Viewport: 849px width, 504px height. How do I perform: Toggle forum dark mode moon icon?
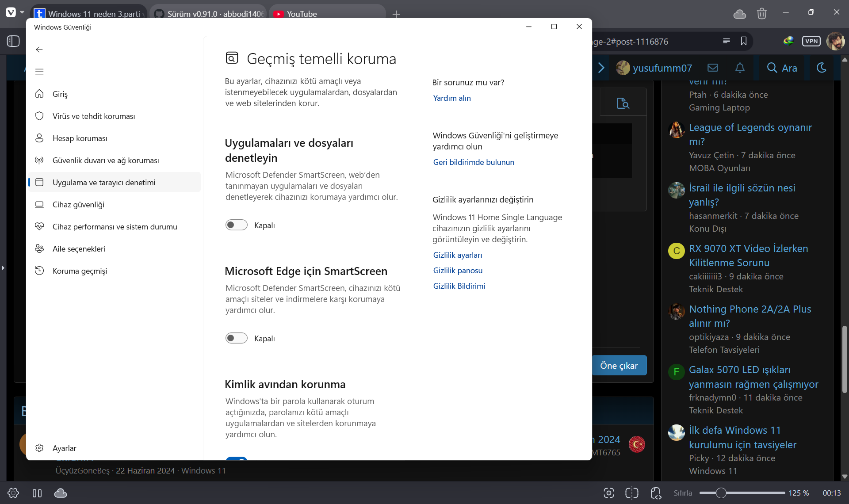(821, 68)
